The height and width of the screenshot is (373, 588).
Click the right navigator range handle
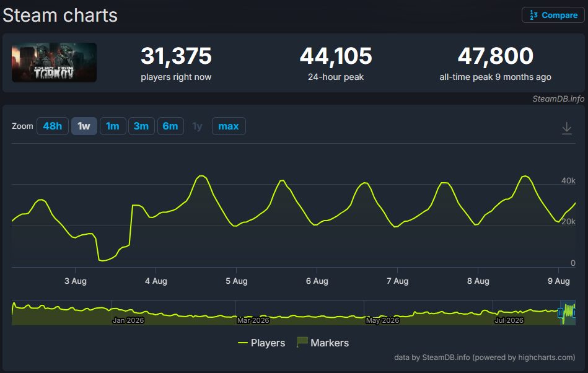pos(574,313)
